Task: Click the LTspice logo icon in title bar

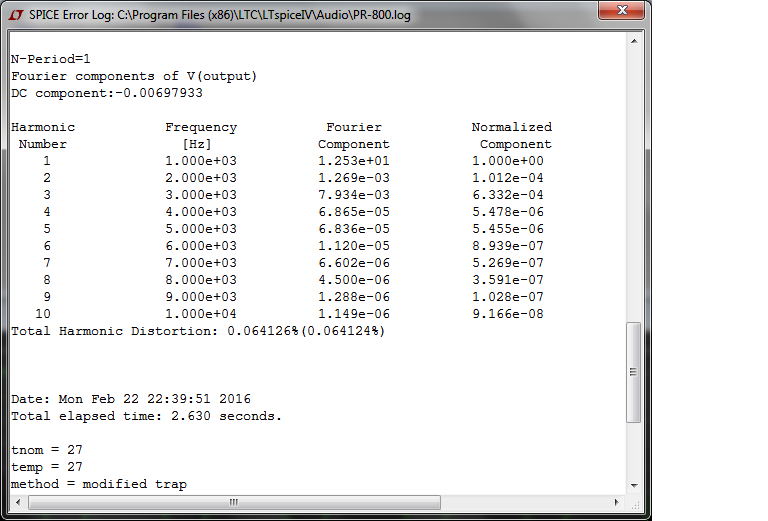Action: [x=16, y=15]
